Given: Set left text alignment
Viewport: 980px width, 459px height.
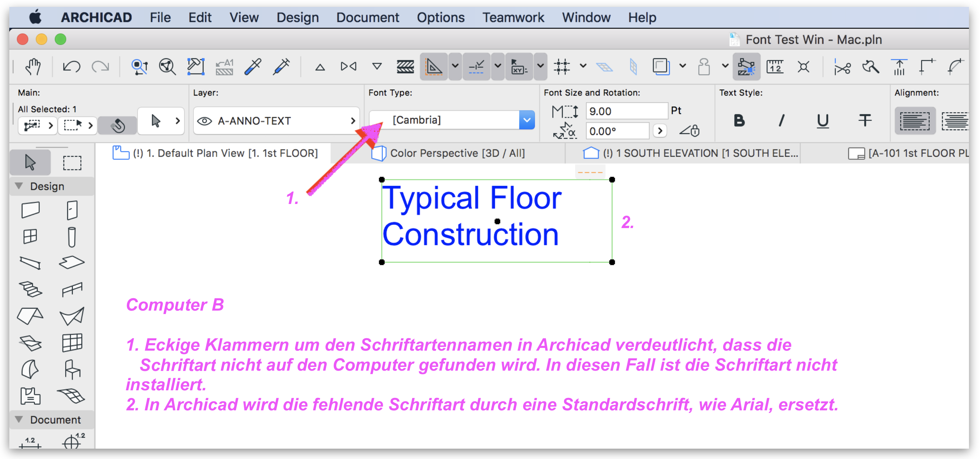Looking at the screenshot, I should pos(915,121).
